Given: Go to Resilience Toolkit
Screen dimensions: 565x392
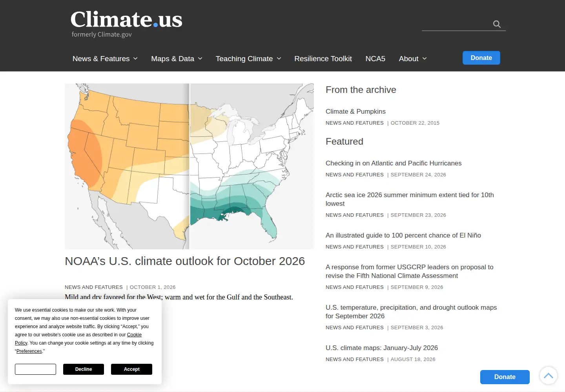Looking at the screenshot, I should [323, 59].
